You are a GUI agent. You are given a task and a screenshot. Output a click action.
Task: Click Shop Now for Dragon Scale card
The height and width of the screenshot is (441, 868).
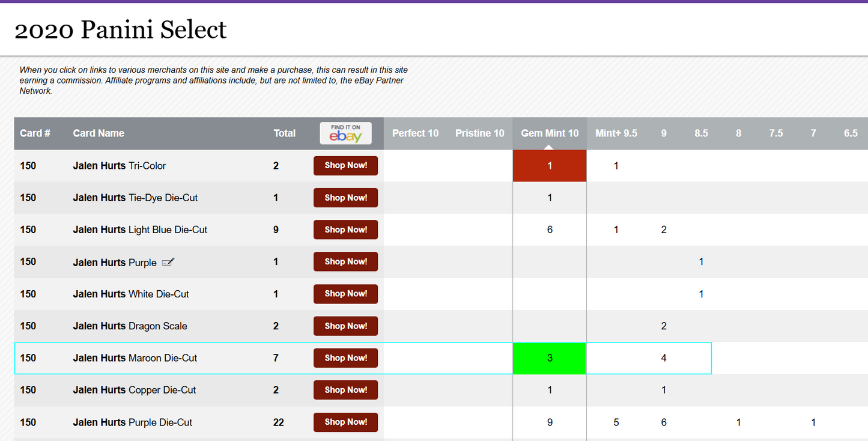tap(345, 326)
